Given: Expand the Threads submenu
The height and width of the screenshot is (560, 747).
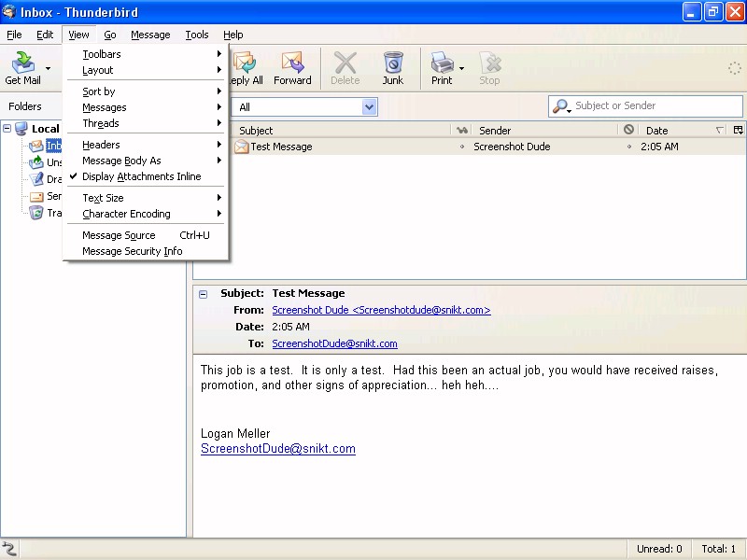Looking at the screenshot, I should tap(146, 123).
